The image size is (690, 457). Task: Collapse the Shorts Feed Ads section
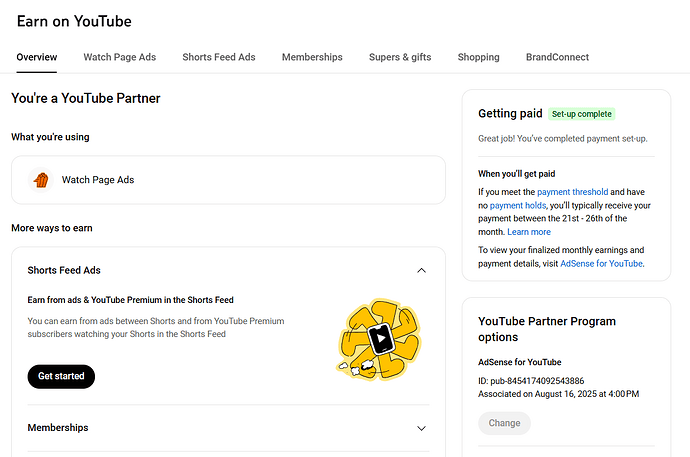point(421,270)
